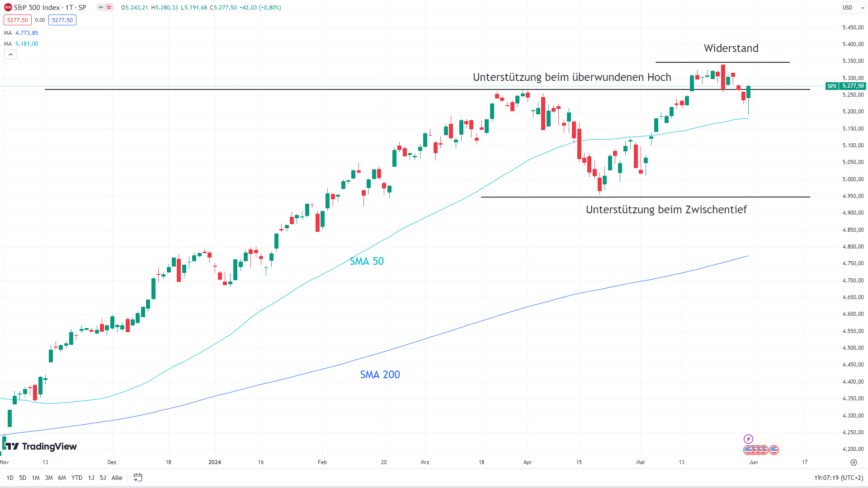Image resolution: width=868 pixels, height=488 pixels.
Task: Select the 0.00 spread value
Action: [40, 20]
